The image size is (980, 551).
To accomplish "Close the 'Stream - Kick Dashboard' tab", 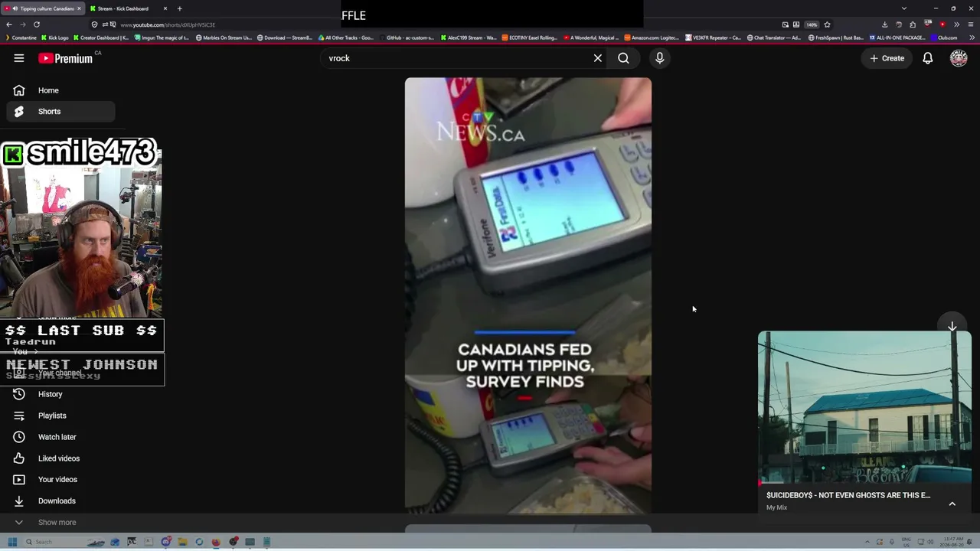I will point(165,8).
